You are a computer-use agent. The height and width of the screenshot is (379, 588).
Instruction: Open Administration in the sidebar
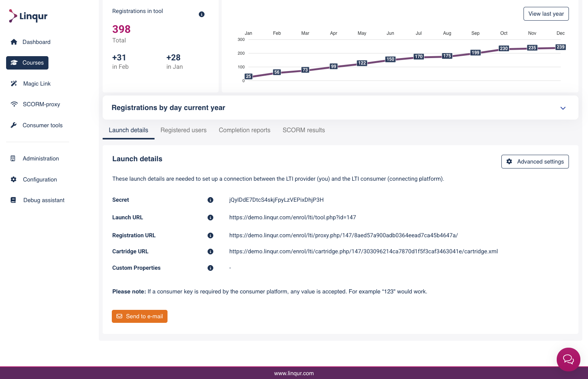41,159
